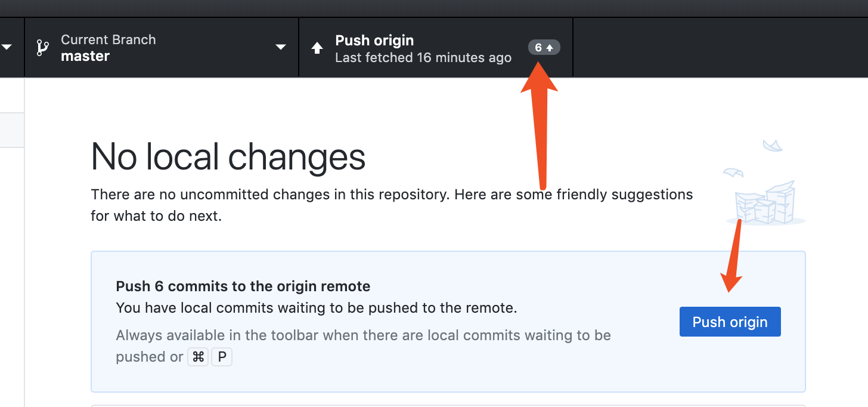Click the Push origin toolbar label
The width and height of the screenshot is (868, 407).
374,40
